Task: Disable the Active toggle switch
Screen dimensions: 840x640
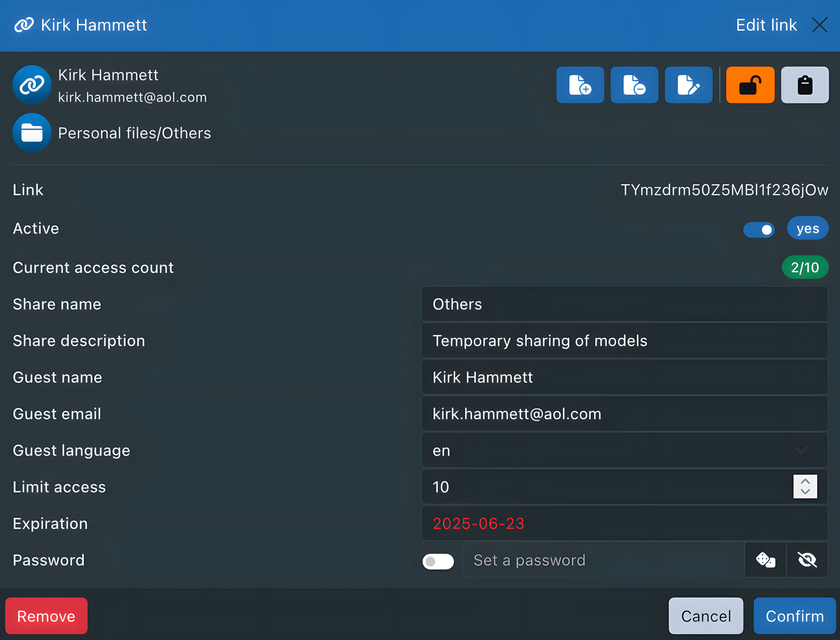Action: point(758,230)
